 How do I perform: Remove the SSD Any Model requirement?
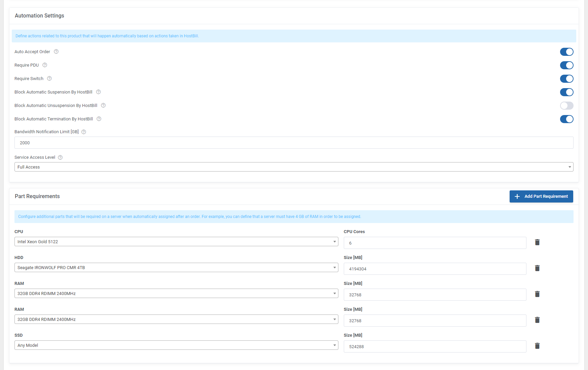click(x=537, y=346)
